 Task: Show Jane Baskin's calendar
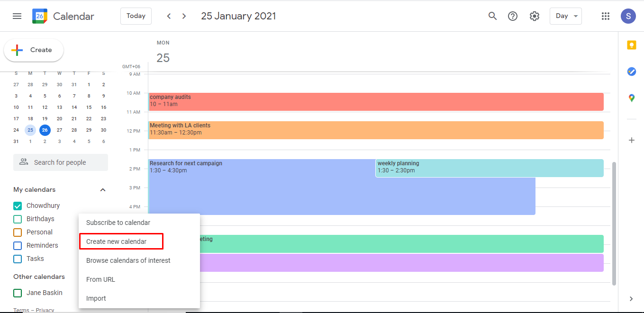(18, 293)
